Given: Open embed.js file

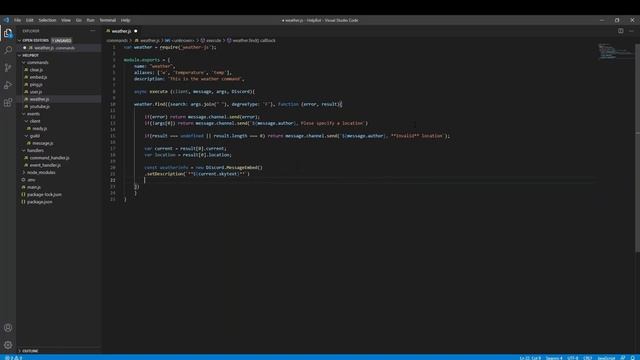Looking at the screenshot, I should [38, 77].
